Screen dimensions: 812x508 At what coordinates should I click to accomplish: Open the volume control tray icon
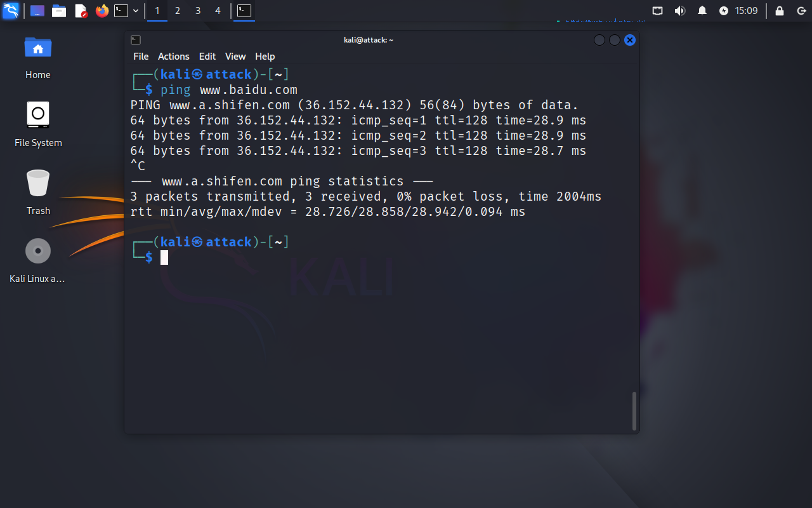(x=680, y=11)
